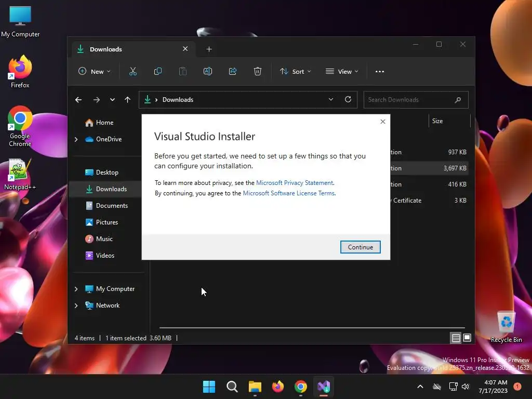Image resolution: width=532 pixels, height=399 pixels.
Task: Go back with the left arrow
Action: click(x=78, y=100)
